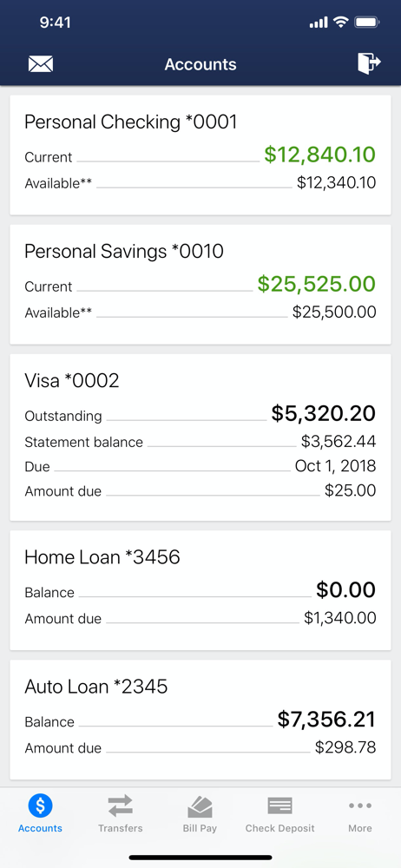The width and height of the screenshot is (401, 868).
Task: Tap the Visa $5,320.20 outstanding amount
Action: click(x=324, y=413)
